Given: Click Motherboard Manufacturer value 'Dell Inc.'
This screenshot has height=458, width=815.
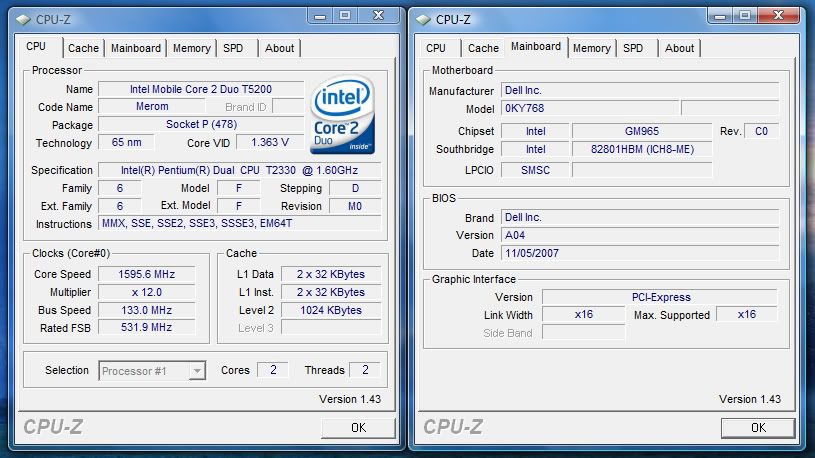Looking at the screenshot, I should point(640,90).
